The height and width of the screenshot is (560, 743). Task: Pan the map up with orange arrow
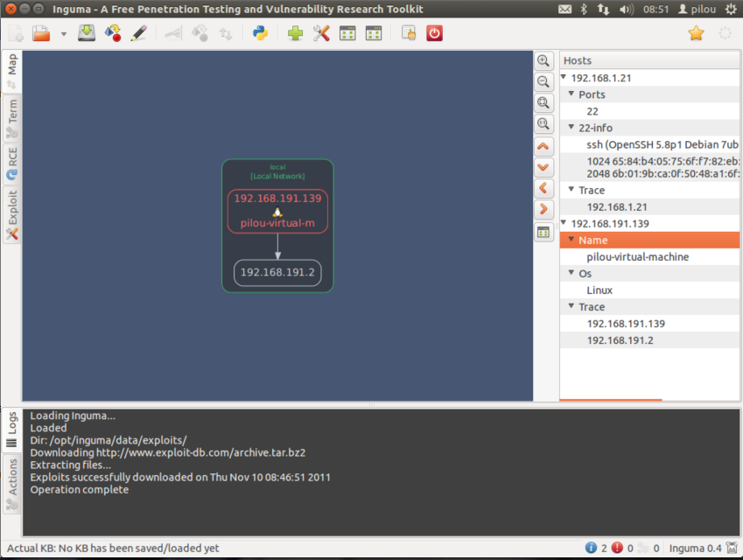(x=543, y=146)
